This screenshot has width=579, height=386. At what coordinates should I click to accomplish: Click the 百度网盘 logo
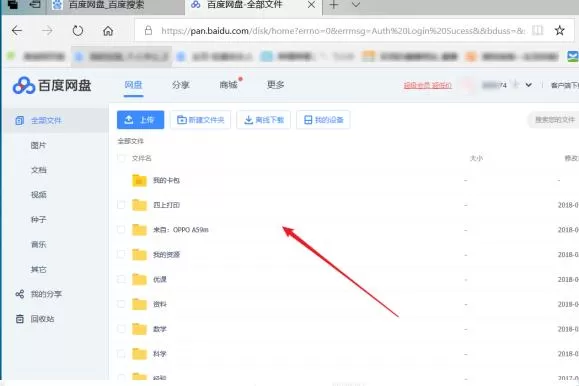pyautogui.click(x=52, y=85)
